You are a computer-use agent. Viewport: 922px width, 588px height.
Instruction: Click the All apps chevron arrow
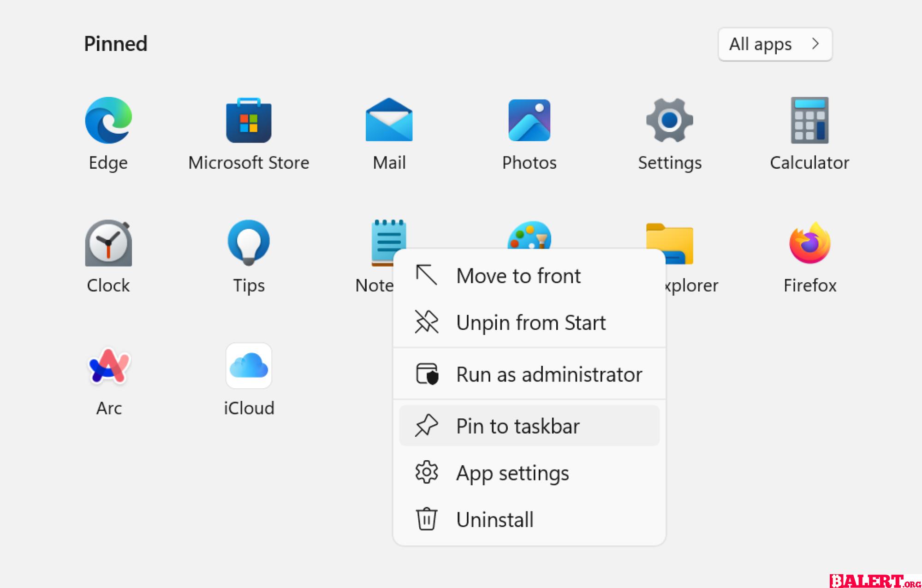point(815,44)
